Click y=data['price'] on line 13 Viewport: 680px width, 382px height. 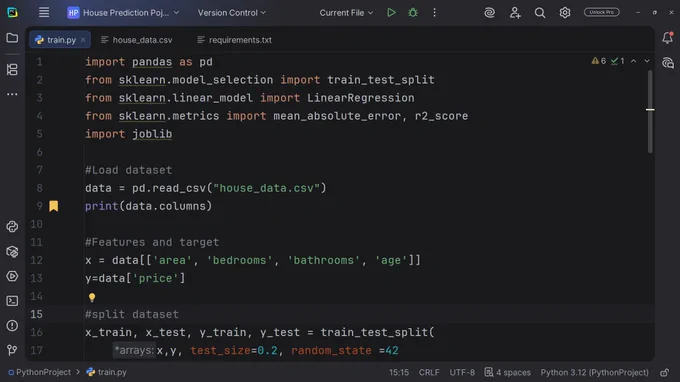coord(135,278)
